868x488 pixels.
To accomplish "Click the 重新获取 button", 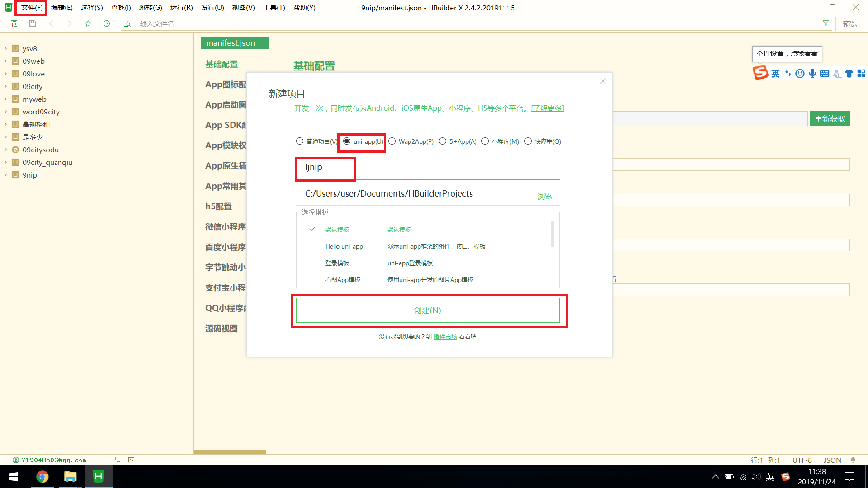I will coord(830,119).
